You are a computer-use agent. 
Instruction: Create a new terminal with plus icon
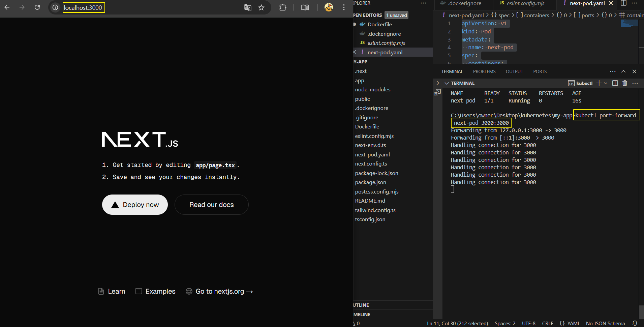click(x=599, y=83)
